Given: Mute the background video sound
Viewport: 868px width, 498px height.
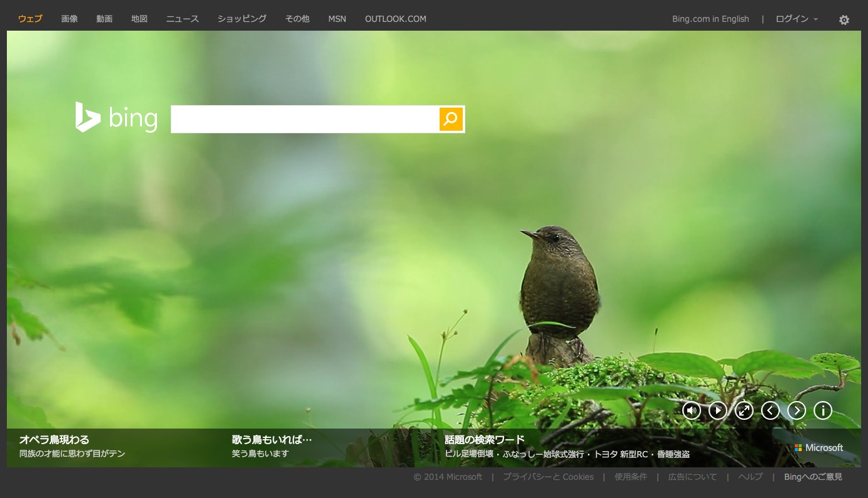Looking at the screenshot, I should tap(691, 410).
